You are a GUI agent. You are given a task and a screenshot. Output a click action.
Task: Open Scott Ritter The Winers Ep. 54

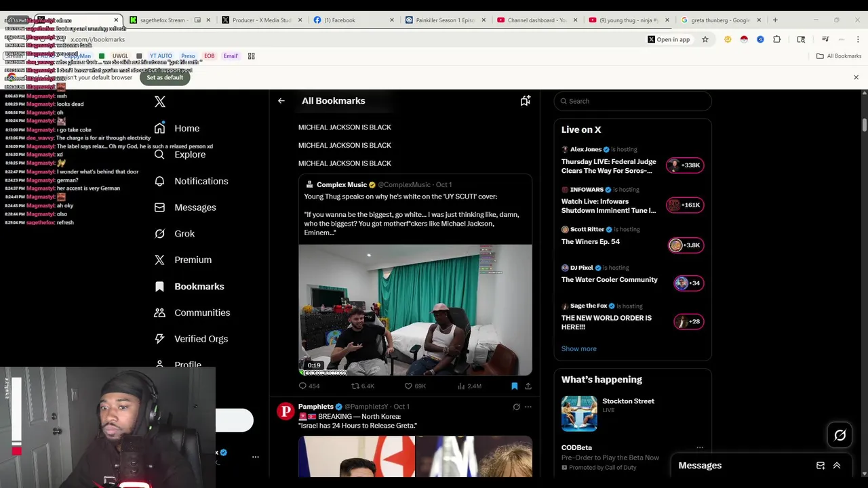590,241
